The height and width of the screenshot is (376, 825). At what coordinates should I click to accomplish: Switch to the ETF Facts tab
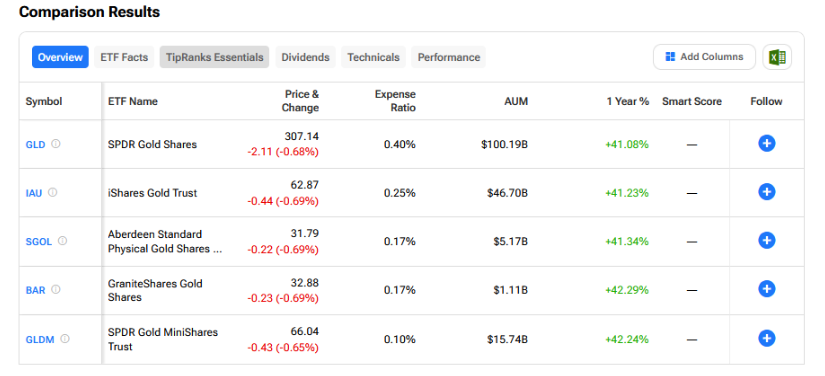124,57
